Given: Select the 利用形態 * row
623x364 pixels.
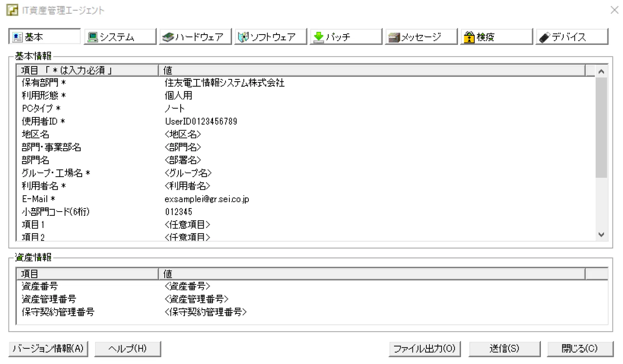Looking at the screenshot, I should pos(306,96).
